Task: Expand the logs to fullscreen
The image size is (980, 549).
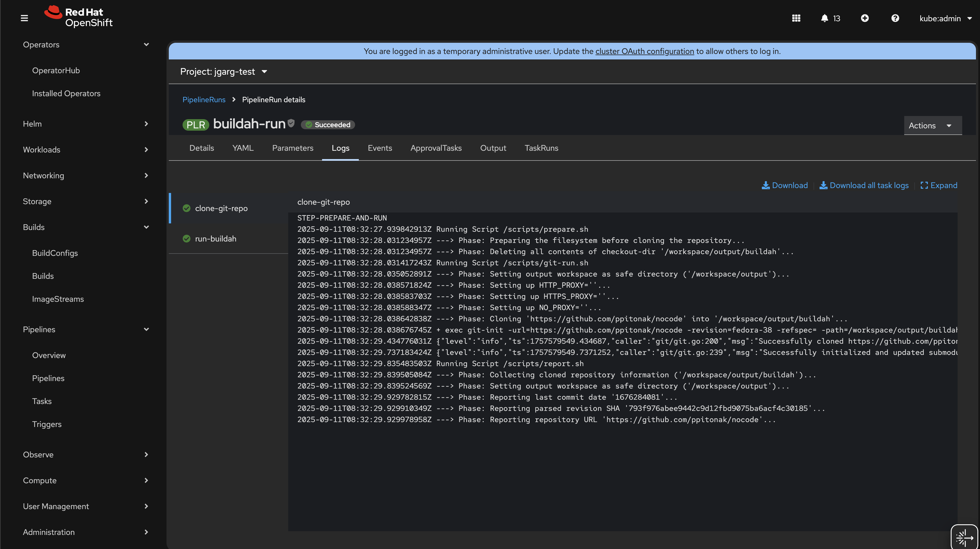Action: [939, 185]
